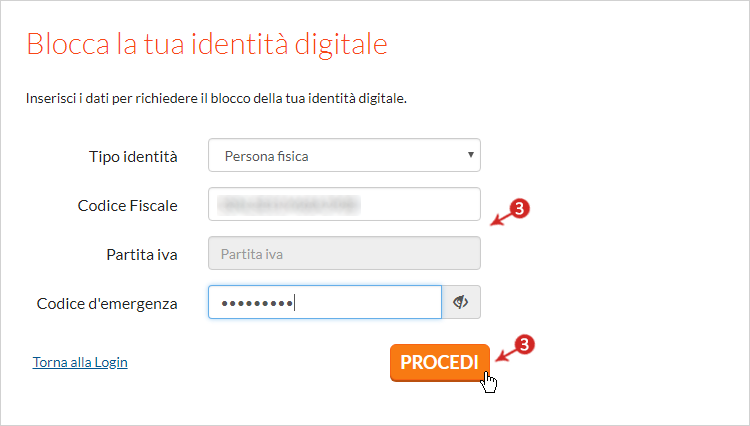This screenshot has height=426, width=750.
Task: Click the masked dots in emergency code
Action: click(257, 303)
